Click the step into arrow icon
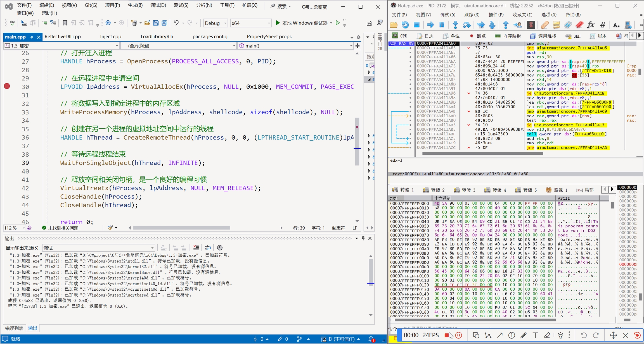The height and width of the screenshot is (344, 644). (x=455, y=25)
